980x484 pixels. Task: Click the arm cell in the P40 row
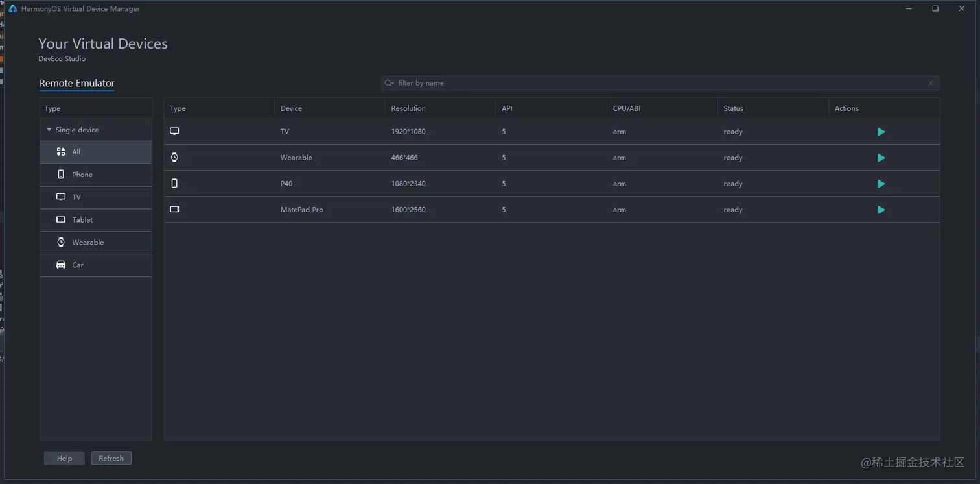tap(620, 184)
